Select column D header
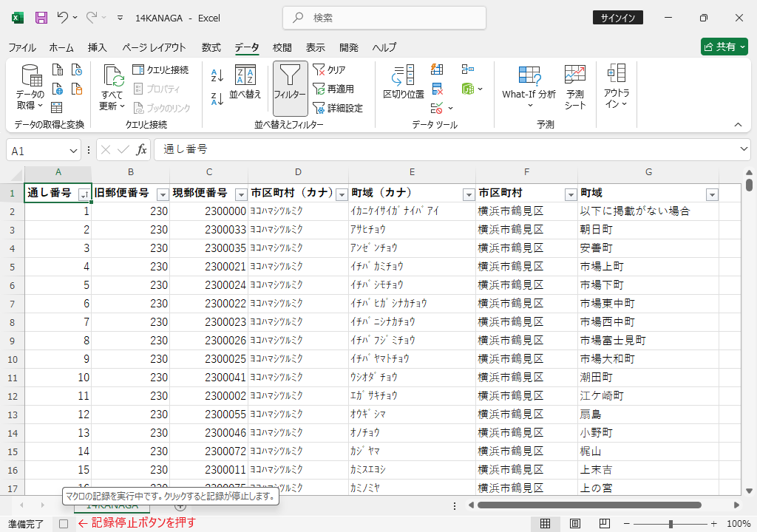Screen dimensions: 757x532 click(298, 172)
